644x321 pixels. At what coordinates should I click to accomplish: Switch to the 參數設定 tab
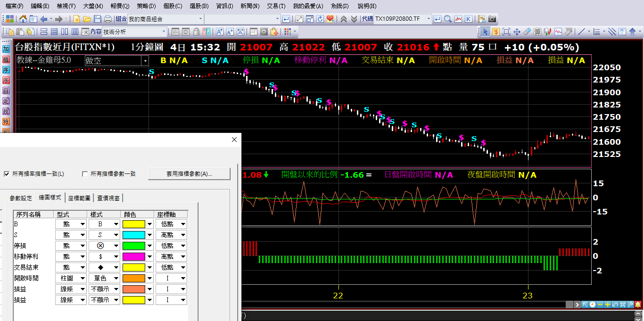(21, 198)
